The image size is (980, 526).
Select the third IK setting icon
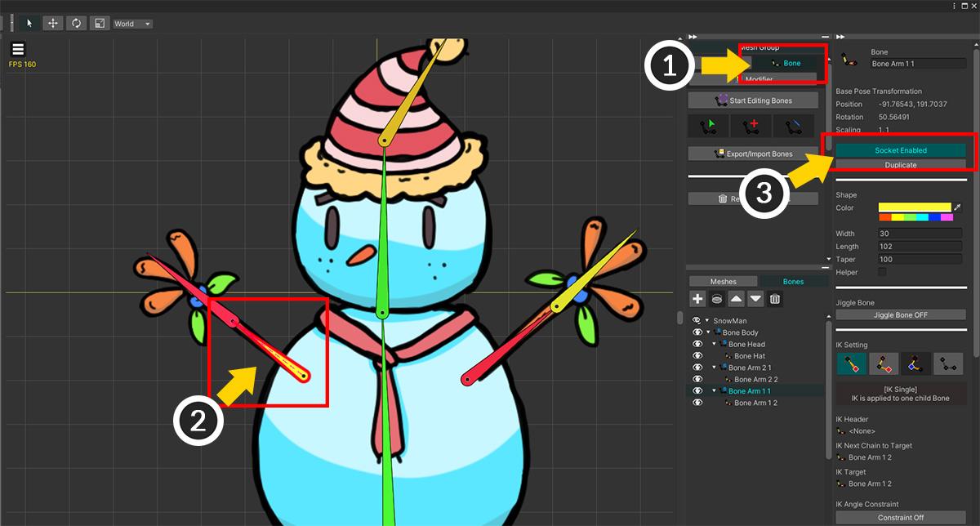pyautogui.click(x=916, y=363)
